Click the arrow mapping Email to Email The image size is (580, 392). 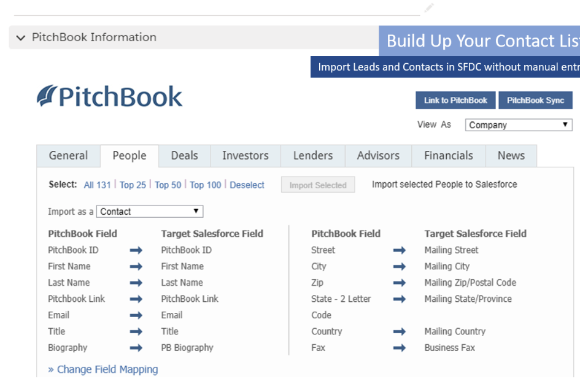pos(134,315)
